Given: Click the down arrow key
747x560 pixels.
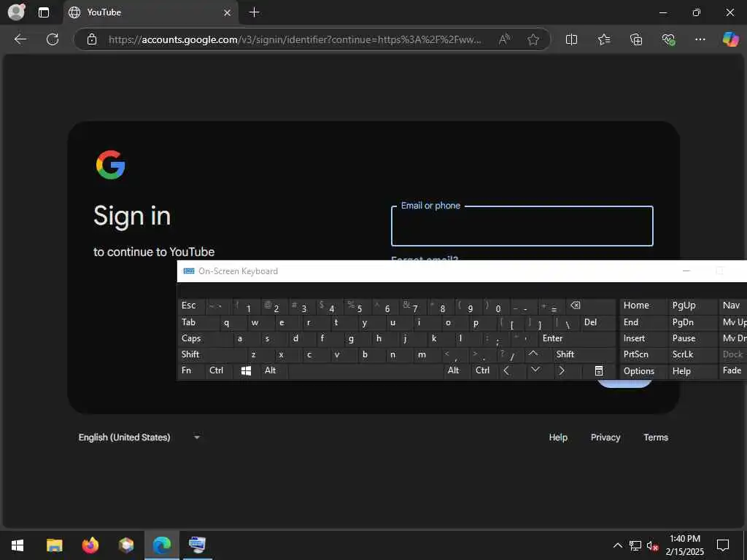Looking at the screenshot, I should (x=539, y=370).
